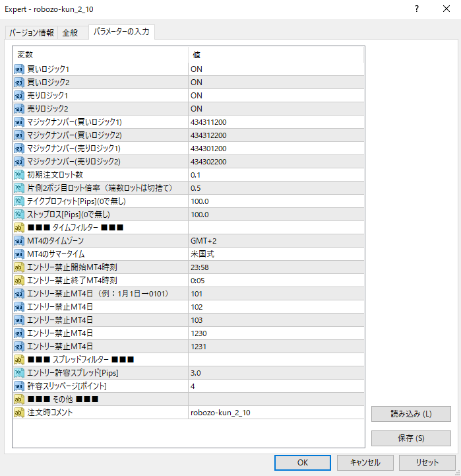This screenshot has height=476, width=461.
Task: Select the value 101
Action: pos(276,294)
